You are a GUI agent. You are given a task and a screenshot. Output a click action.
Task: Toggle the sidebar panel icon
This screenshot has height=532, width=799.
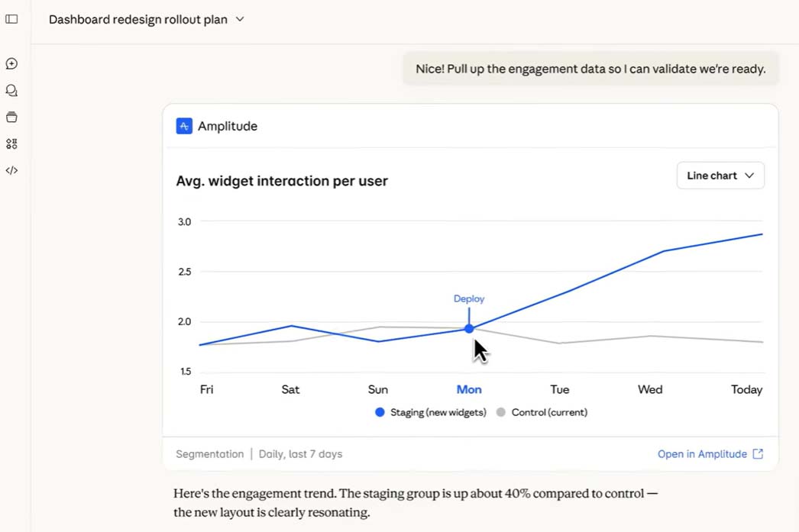click(11, 19)
